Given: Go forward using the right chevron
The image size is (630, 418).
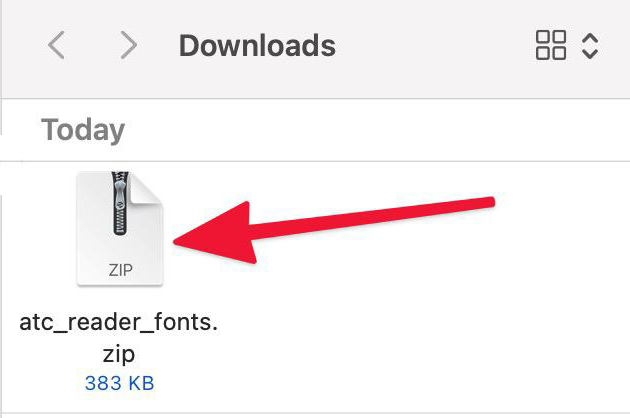Looking at the screenshot, I should [127, 45].
